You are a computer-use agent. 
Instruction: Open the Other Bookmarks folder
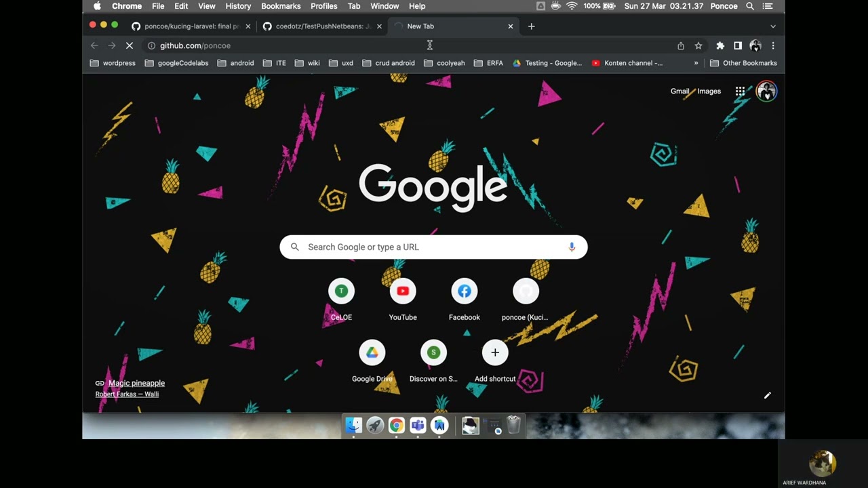click(743, 63)
